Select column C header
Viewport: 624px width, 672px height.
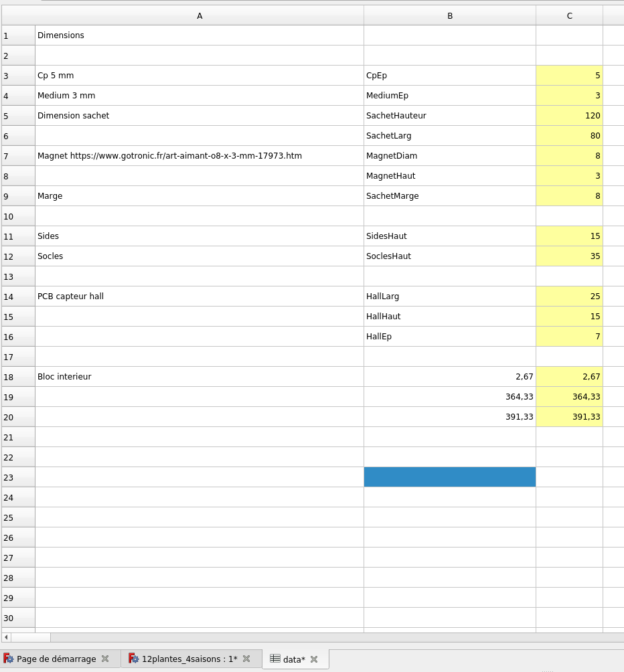coord(569,16)
